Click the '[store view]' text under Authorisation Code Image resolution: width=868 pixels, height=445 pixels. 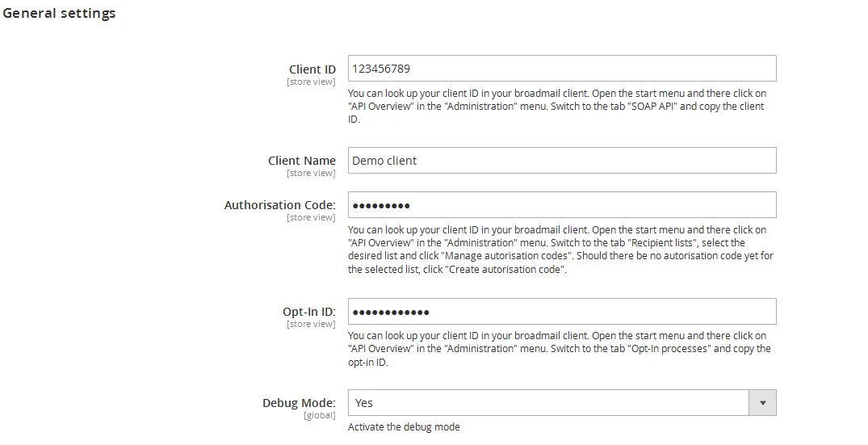311,217
